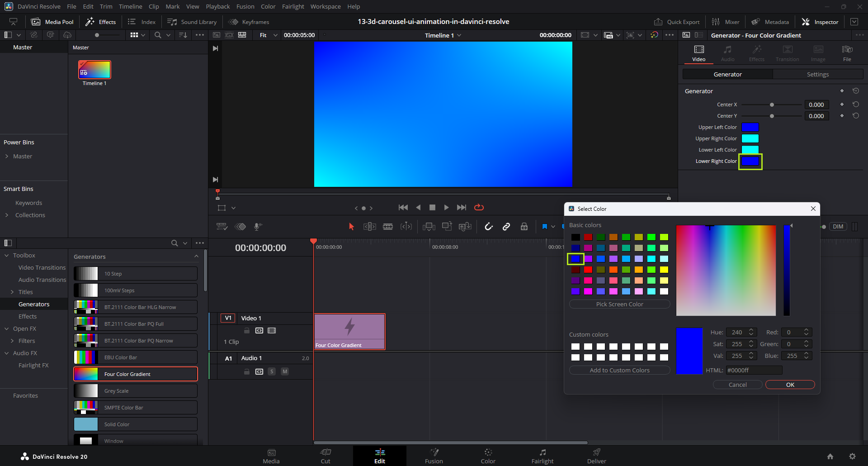Image resolution: width=868 pixels, height=466 pixels.
Task: Select the razor blade edit tool
Action: tap(388, 227)
